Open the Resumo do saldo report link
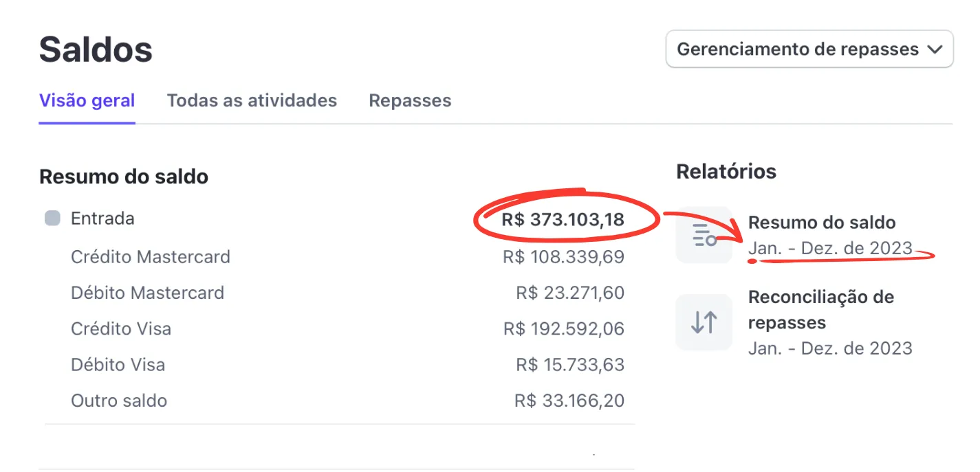Viewport: 980px width, 472px height. click(822, 223)
